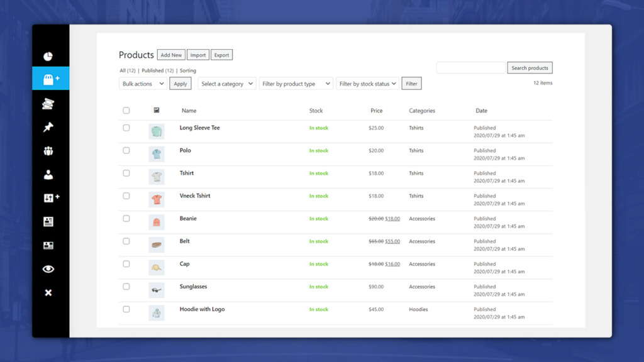Open the Long Sleeve Tee thumbnail

(x=157, y=132)
